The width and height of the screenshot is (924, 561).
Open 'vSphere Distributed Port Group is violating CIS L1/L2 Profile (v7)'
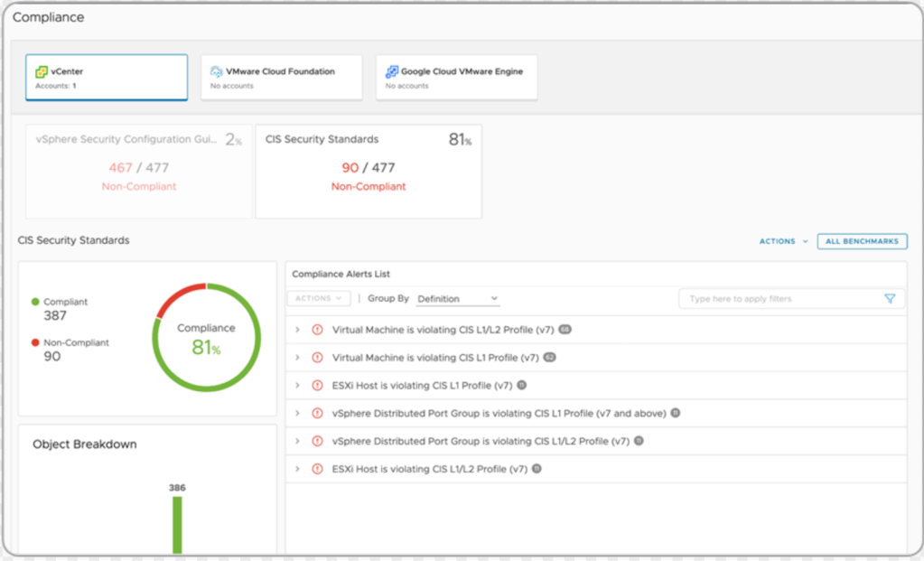[x=481, y=441]
